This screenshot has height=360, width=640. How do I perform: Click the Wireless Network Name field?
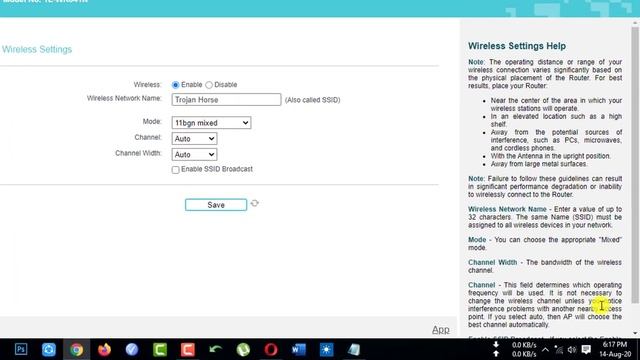(227, 100)
